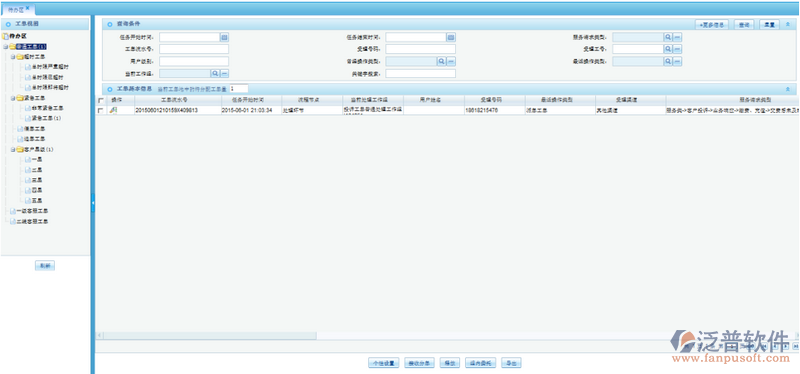Collapse the work order information panel chevron
Viewport: 800px width, 374px height.
(x=788, y=89)
